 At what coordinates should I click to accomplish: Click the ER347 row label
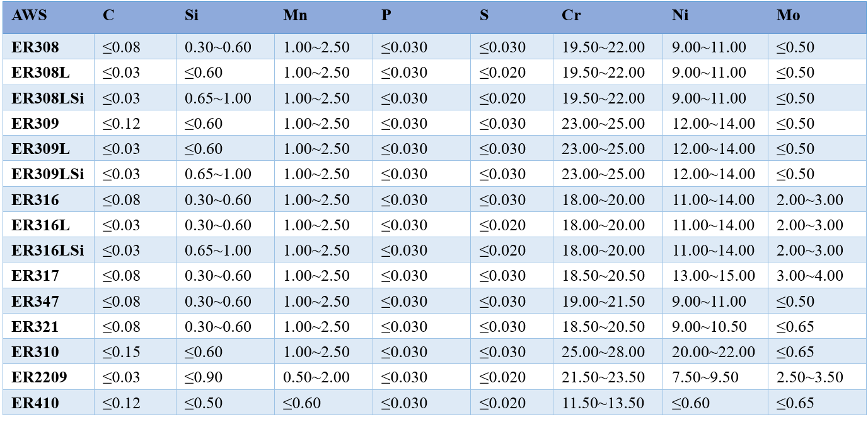point(35,302)
